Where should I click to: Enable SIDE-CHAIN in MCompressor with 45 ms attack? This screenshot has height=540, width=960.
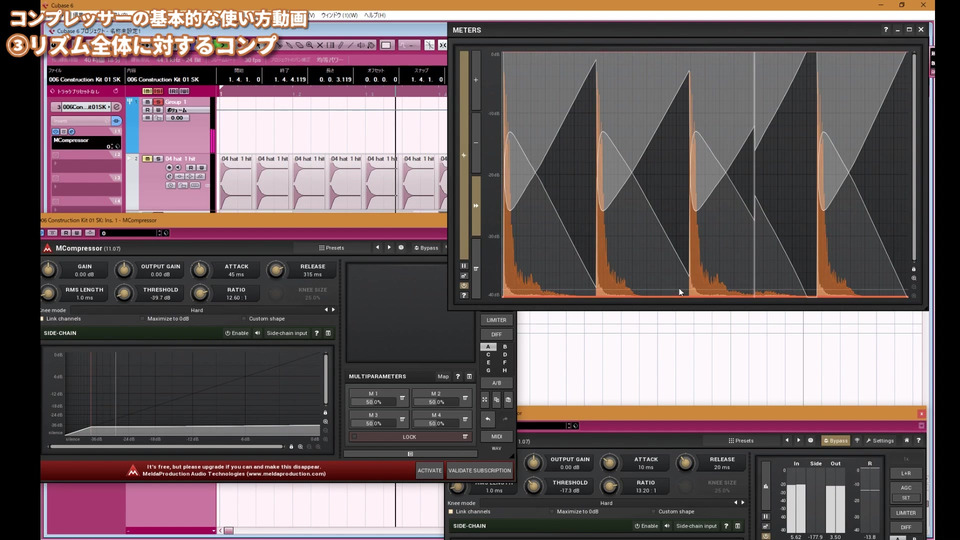(236, 333)
